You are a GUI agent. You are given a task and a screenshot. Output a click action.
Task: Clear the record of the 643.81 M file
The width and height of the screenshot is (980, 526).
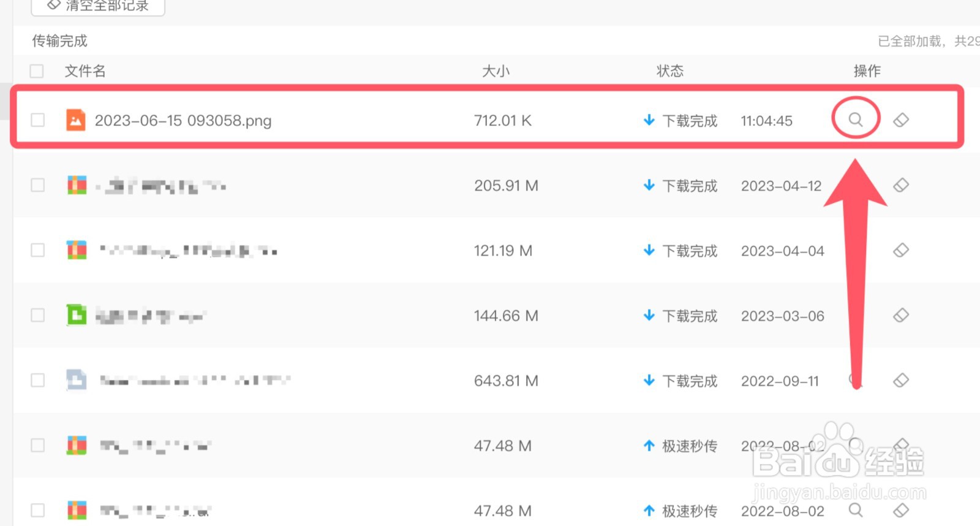click(901, 380)
